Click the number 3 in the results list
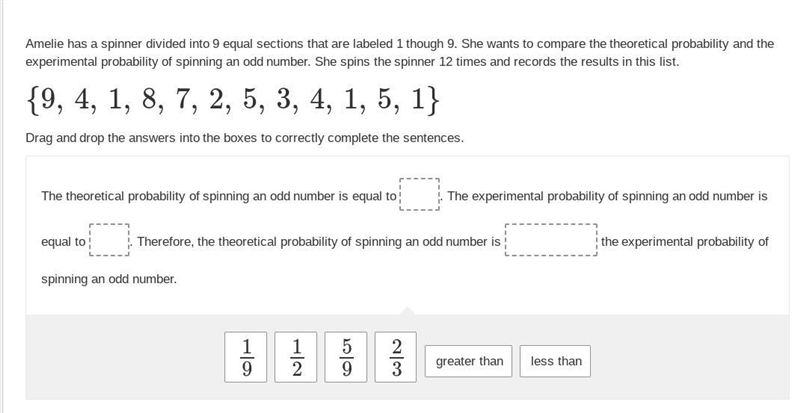Viewport: 800px width, 413px height. pos(284,99)
